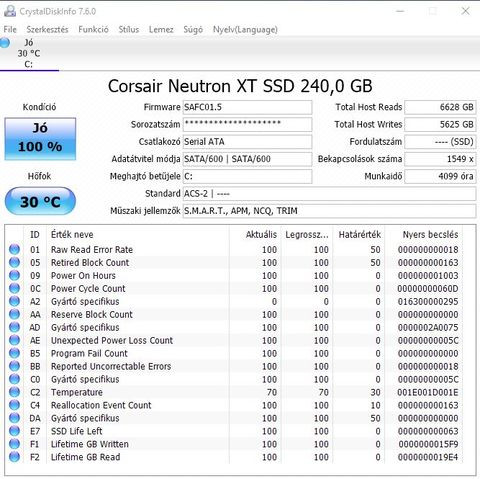The image size is (480, 479).
Task: Click the Munkaidő 4099 óra value
Action: pyautogui.click(x=440, y=176)
